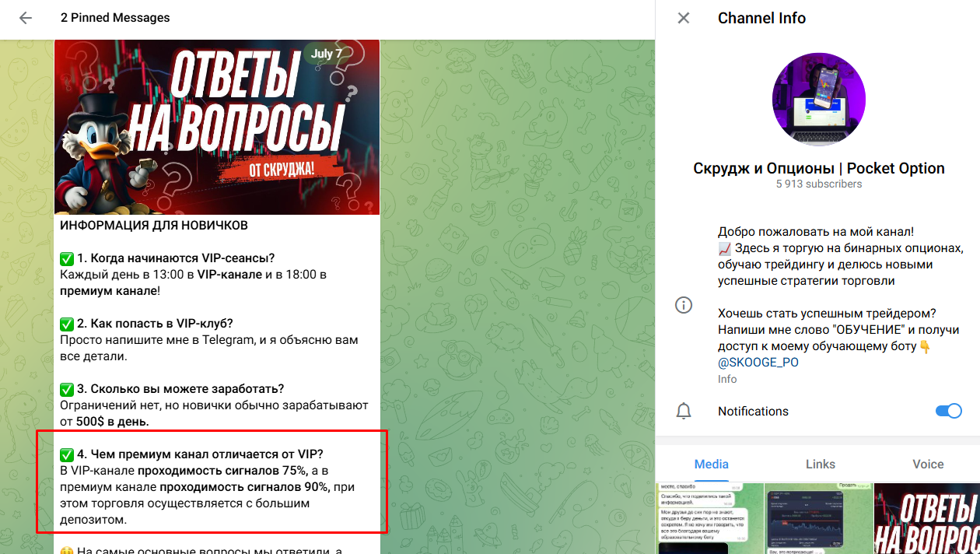This screenshot has width=980, height=554.
Task: Go back from the Pinned Messages view
Action: click(26, 18)
